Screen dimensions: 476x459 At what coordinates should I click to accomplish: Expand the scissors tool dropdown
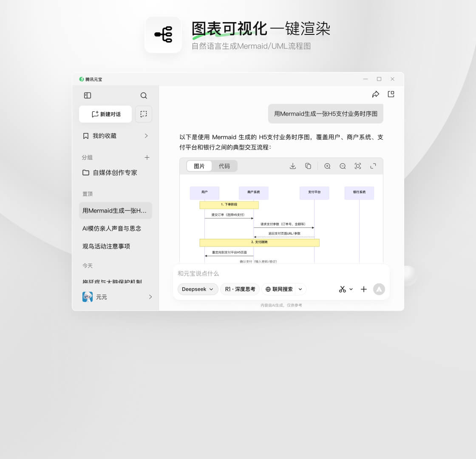[x=351, y=289]
